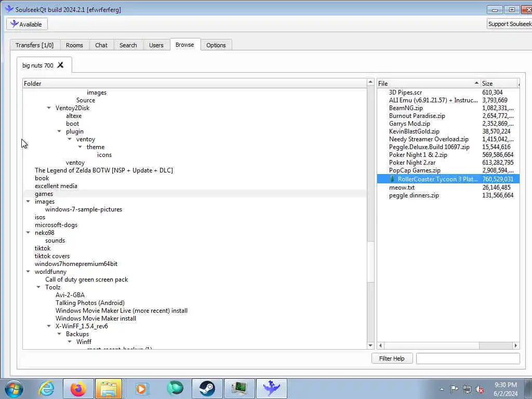
Task: Open Windows Explorer folder icon in taskbar
Action: 108,389
